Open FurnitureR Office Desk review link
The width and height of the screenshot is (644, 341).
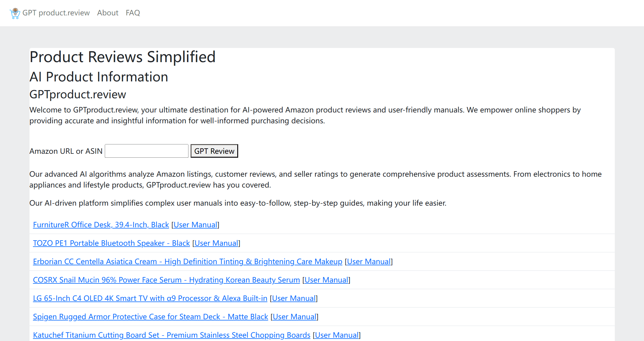point(101,225)
